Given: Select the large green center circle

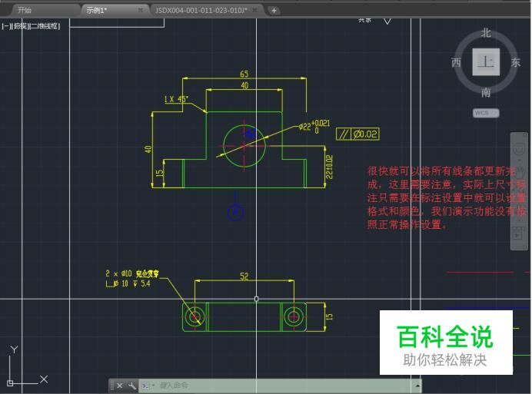Looking at the screenshot, I should pyautogui.click(x=244, y=146).
